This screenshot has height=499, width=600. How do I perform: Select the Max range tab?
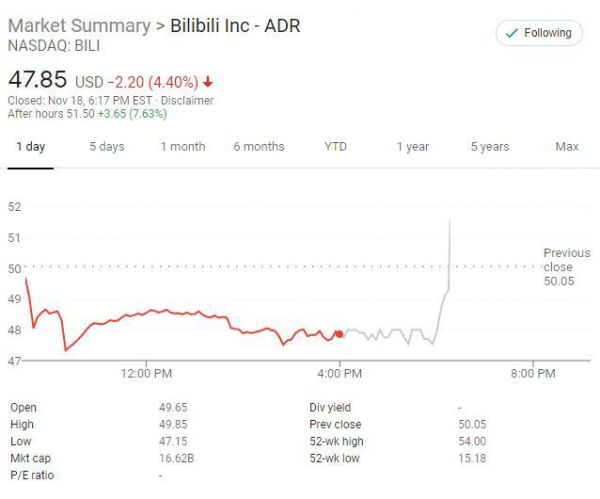[567, 147]
